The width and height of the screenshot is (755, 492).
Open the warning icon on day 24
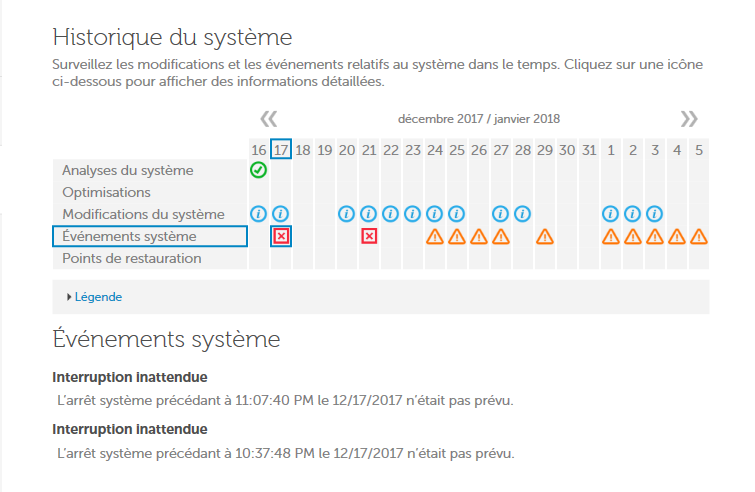pos(435,237)
